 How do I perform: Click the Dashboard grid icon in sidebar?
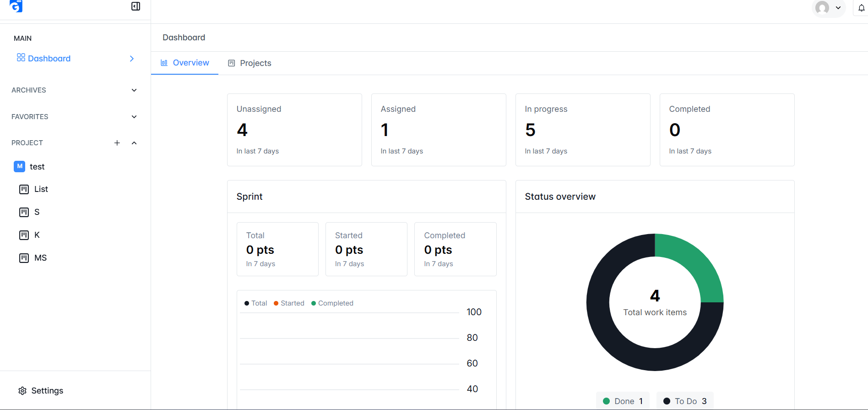pos(21,58)
